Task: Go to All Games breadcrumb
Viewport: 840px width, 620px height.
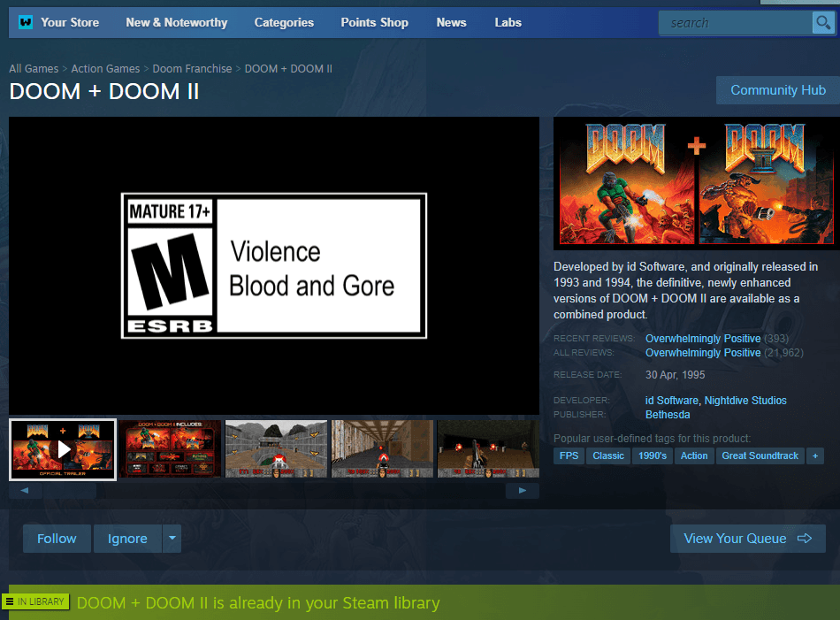Action: click(34, 69)
